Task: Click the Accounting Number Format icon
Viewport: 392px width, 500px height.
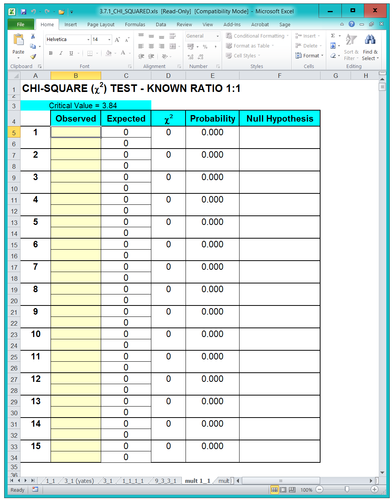Action: [x=190, y=46]
